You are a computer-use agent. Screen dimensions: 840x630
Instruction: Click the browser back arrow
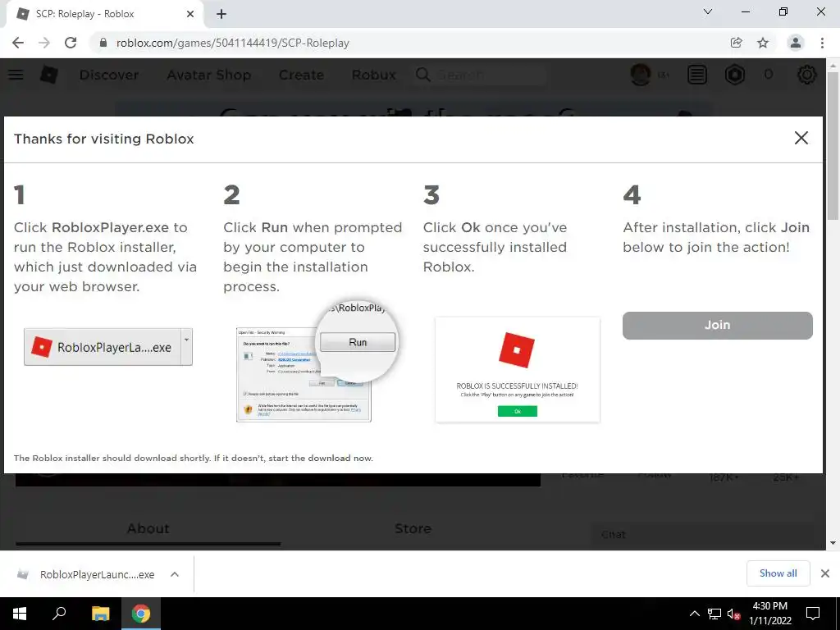(x=18, y=43)
